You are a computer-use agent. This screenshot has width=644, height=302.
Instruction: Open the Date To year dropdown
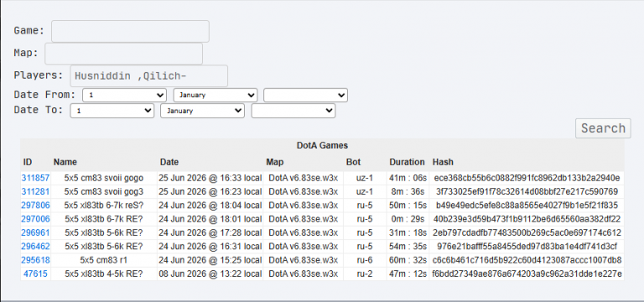click(x=293, y=111)
